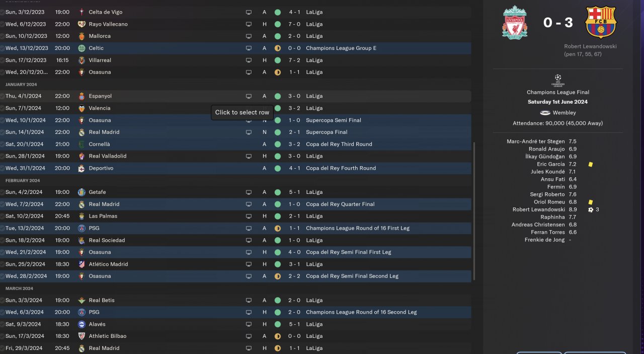Screen dimensions: 644x354
Task: Click Lewandowski's goals football icon
Action: click(591, 209)
